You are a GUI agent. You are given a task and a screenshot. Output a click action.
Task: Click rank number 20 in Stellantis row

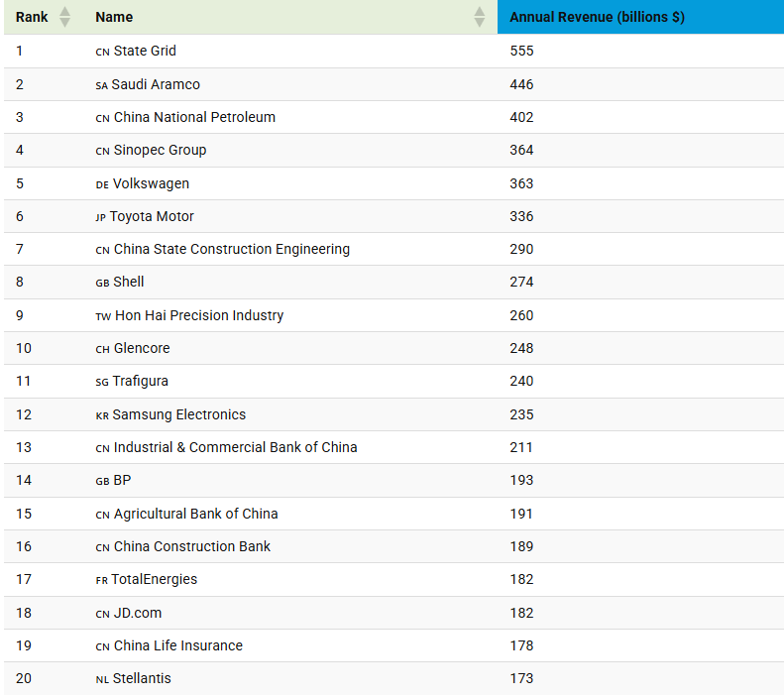[24, 678]
